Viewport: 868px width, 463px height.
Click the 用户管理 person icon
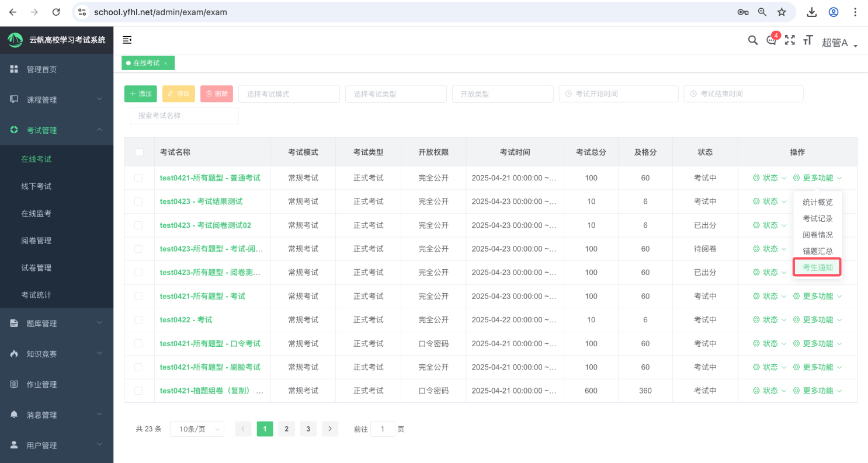pos(14,445)
